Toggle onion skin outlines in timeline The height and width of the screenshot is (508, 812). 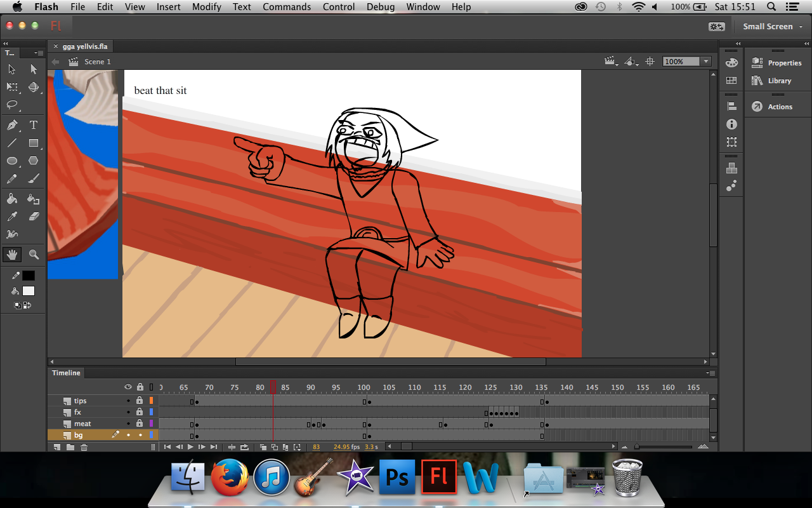click(275, 447)
